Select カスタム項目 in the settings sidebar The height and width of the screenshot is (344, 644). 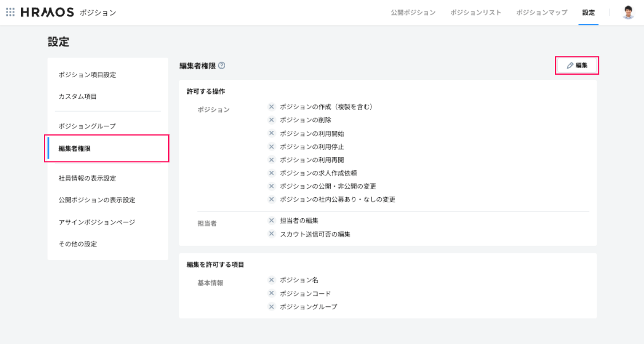(x=78, y=96)
